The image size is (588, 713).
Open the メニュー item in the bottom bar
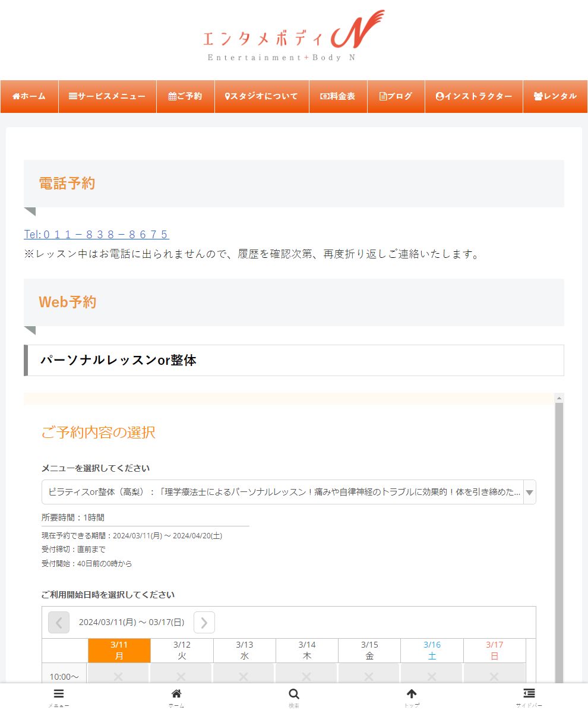[58, 694]
